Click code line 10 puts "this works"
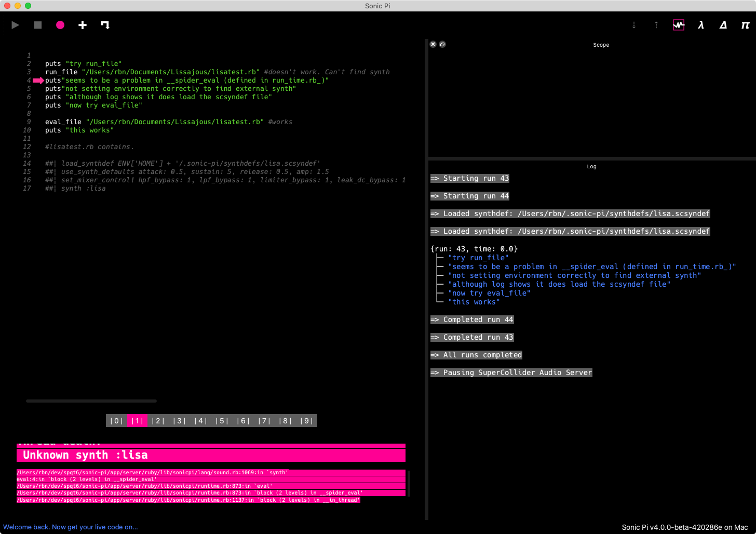756x534 pixels. (x=79, y=130)
